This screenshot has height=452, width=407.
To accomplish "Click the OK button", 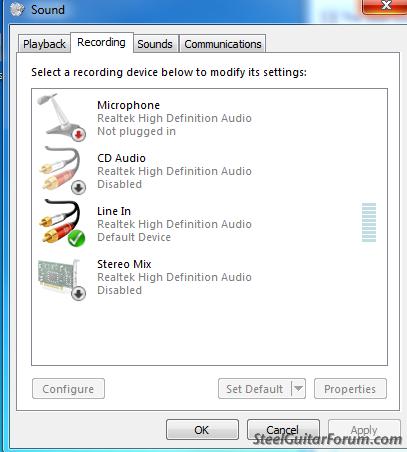I will coord(202,429).
